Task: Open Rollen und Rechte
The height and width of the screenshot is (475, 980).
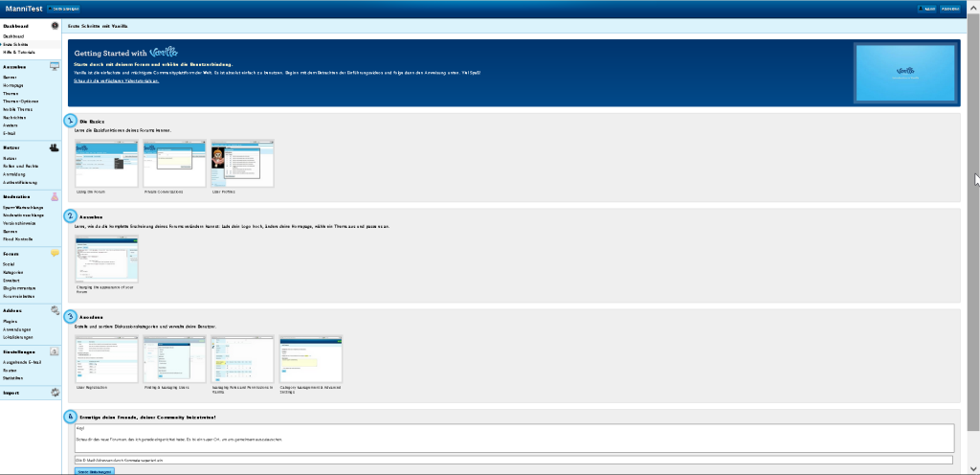Action: pos(21,167)
